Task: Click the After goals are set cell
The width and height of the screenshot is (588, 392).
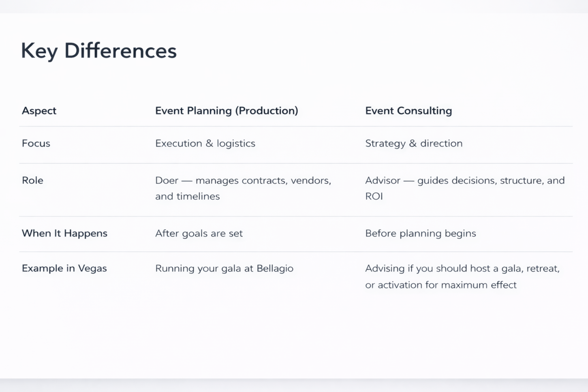Action: 199,233
